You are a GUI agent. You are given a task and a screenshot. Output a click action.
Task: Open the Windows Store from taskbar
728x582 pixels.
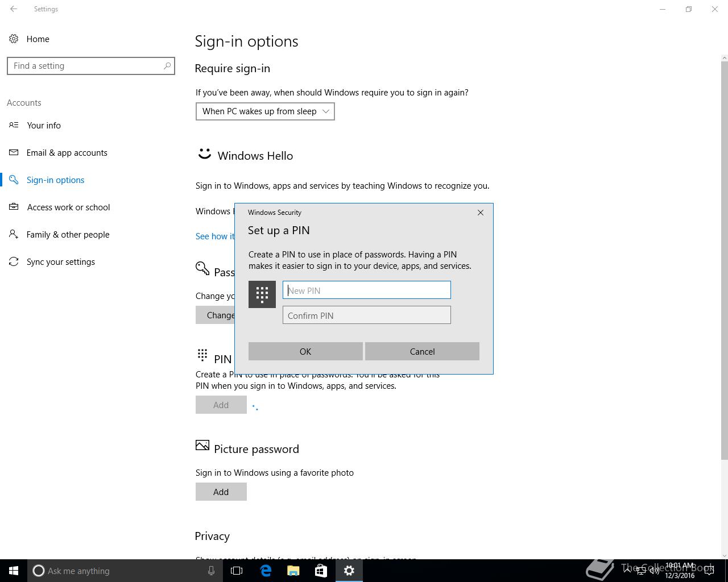[x=321, y=571]
